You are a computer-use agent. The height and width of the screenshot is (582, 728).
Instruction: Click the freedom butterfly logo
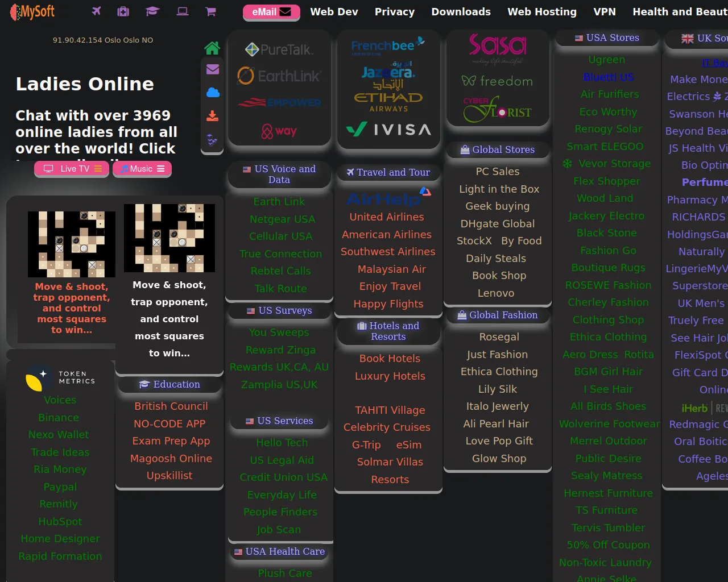click(x=498, y=81)
